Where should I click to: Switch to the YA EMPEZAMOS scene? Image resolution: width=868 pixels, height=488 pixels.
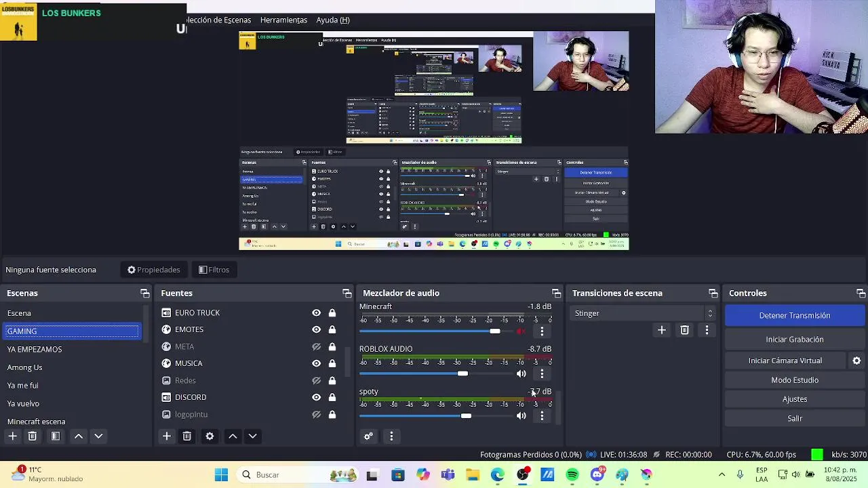35,349
